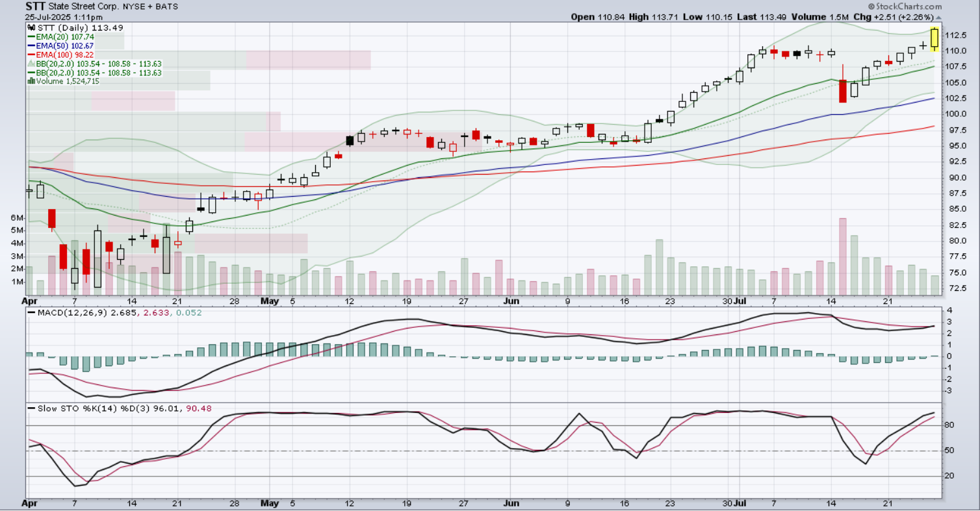The width and height of the screenshot is (980, 511).
Task: Click the "105.0" price axis label
Action: [957, 82]
